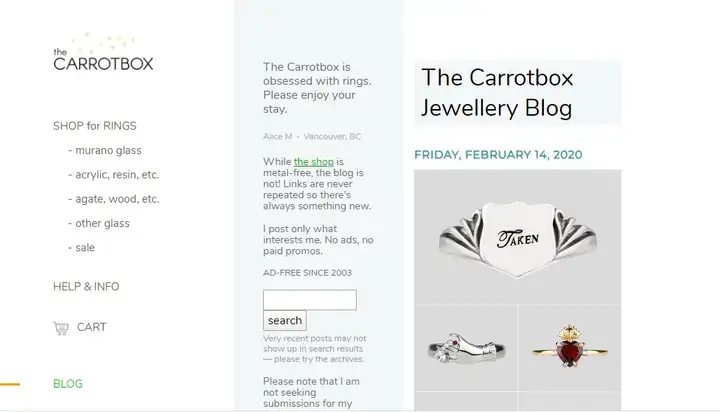
Task: Click the orange BLOG marker bar
Action: pyautogui.click(x=10, y=384)
